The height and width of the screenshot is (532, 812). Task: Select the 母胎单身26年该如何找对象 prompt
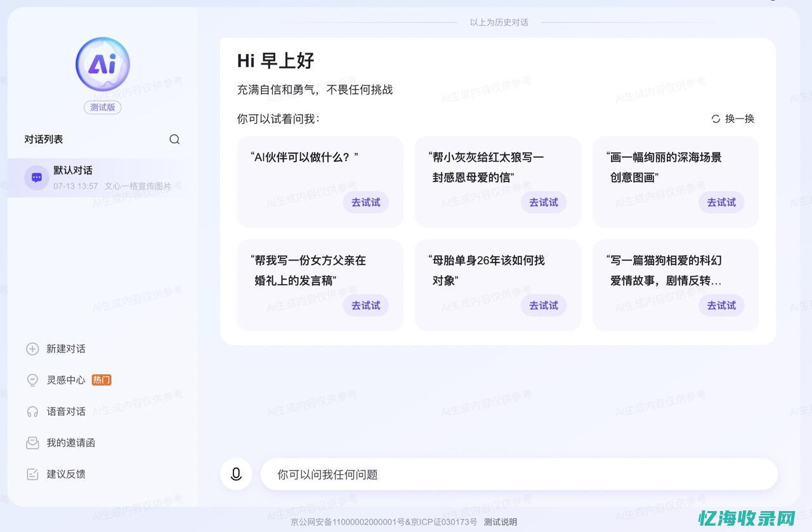coord(486,270)
